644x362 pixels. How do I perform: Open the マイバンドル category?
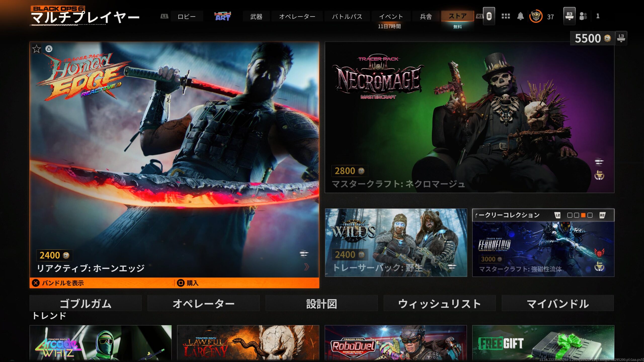[x=558, y=303]
